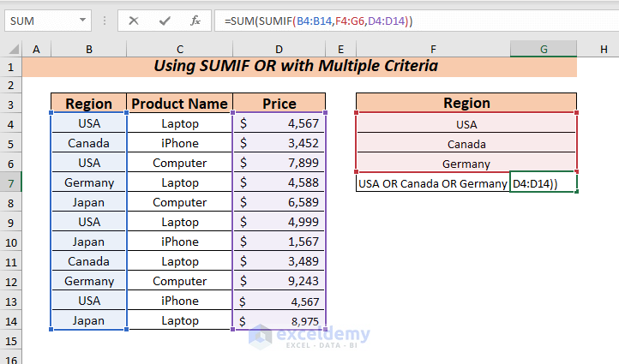Open the Insert Function fx dialog
619x364 pixels.
195,21
